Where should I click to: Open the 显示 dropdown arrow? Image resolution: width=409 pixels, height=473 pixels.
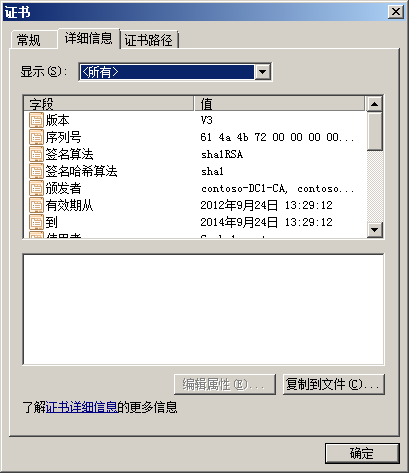click(x=262, y=72)
